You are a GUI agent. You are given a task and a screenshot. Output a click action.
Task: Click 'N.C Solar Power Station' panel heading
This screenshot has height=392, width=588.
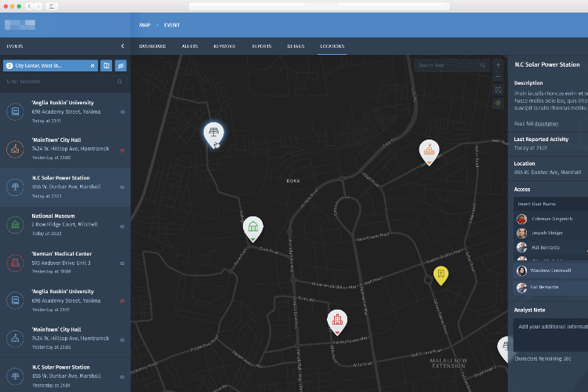pos(547,64)
